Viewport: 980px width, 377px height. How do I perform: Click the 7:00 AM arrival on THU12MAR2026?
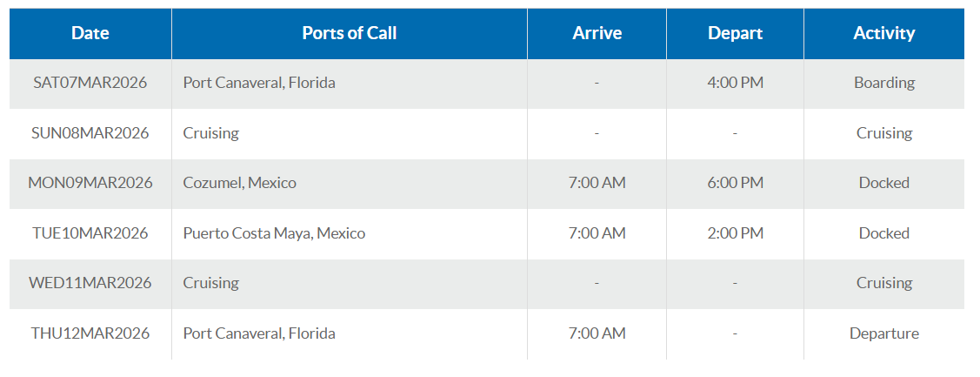pyautogui.click(x=597, y=333)
